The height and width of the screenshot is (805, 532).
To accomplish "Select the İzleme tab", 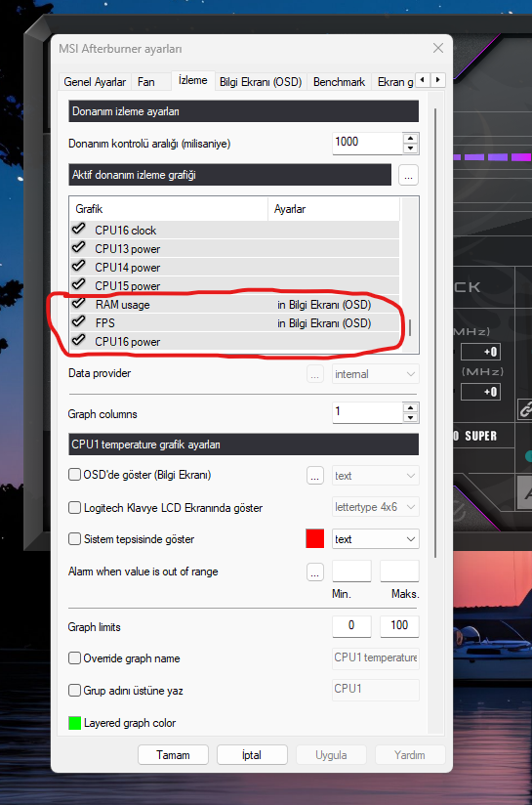I will 193,81.
